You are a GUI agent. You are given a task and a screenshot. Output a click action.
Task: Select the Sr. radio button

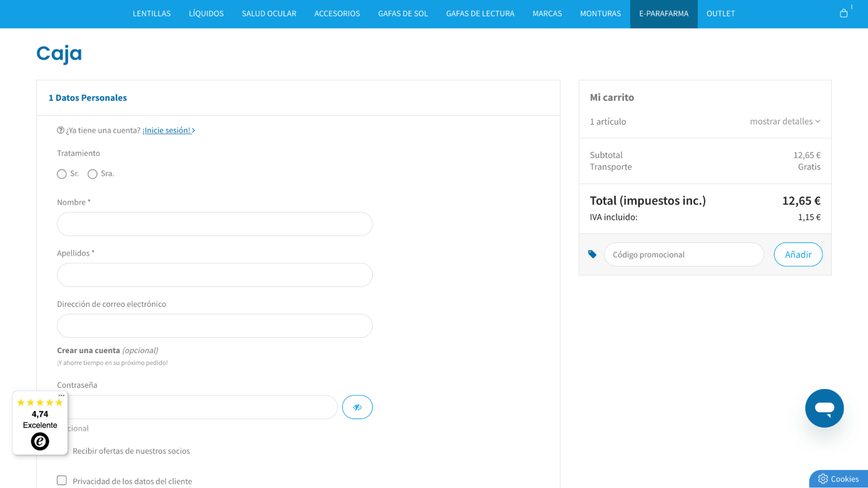[x=62, y=174]
